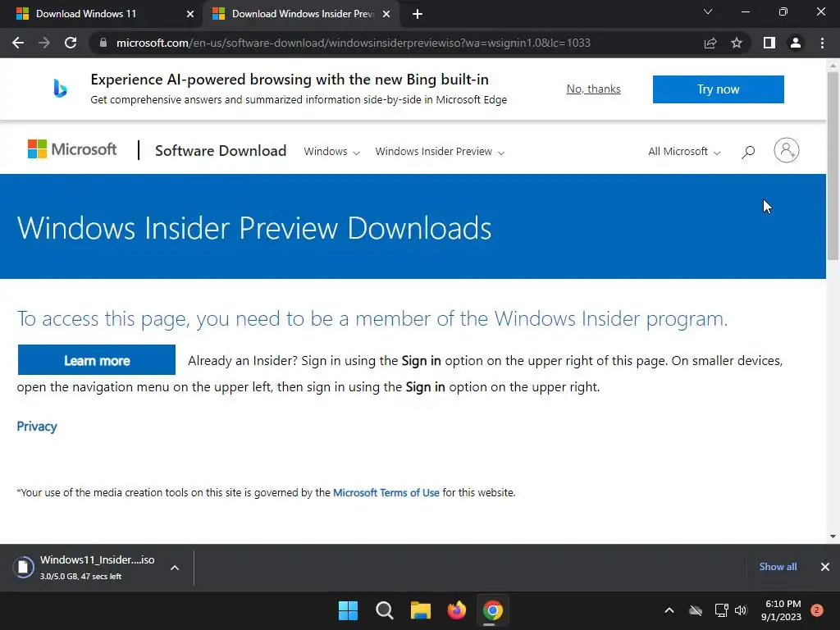The image size is (840, 630).
Task: Click the Learn more button
Action: (x=97, y=360)
